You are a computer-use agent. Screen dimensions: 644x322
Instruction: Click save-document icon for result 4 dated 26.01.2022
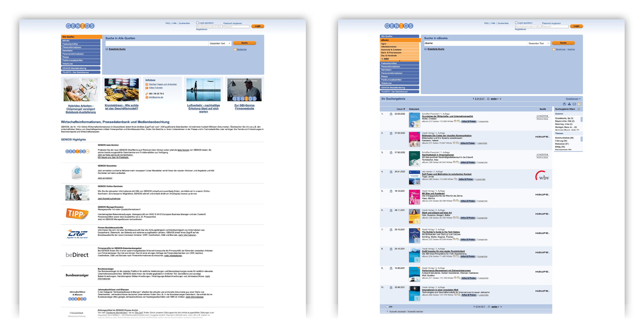pos(391,172)
